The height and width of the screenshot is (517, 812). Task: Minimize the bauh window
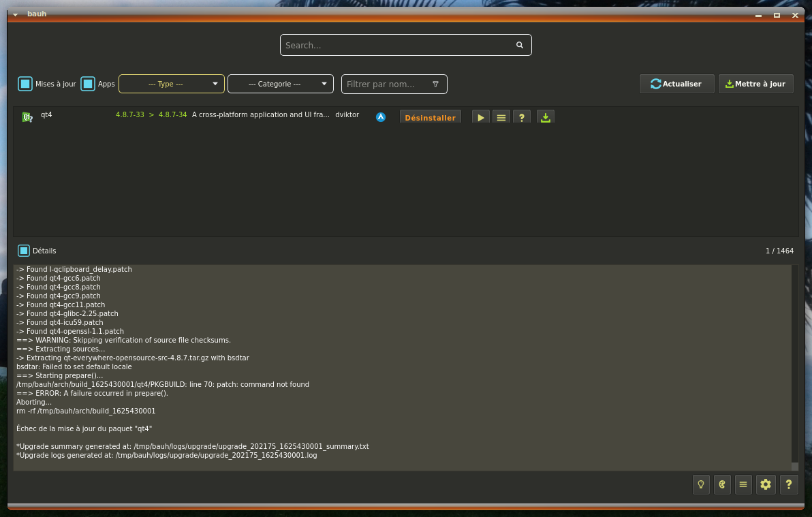[x=758, y=16]
